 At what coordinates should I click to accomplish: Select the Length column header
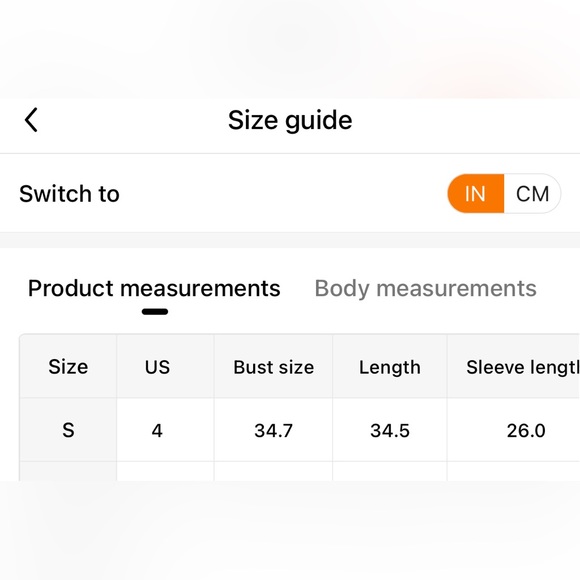click(390, 367)
